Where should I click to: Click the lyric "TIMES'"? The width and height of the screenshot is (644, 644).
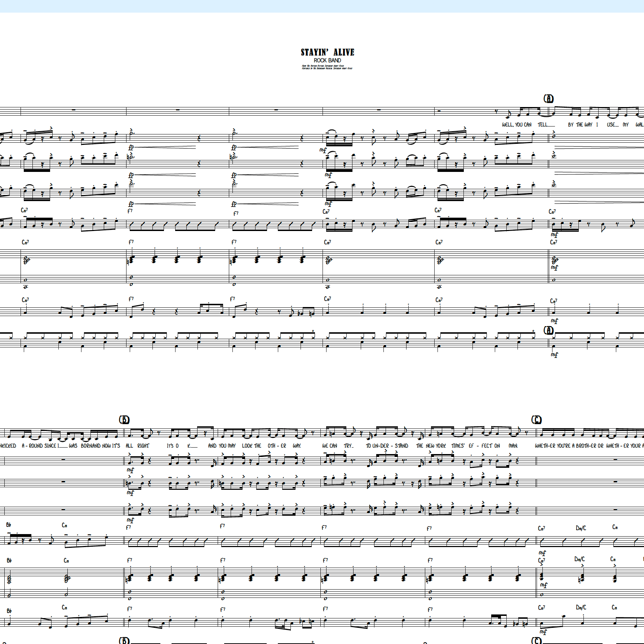coord(457,446)
